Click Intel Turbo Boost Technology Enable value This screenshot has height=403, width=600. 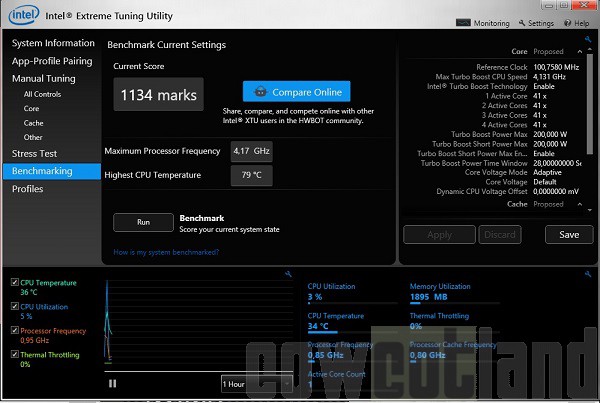coord(544,86)
